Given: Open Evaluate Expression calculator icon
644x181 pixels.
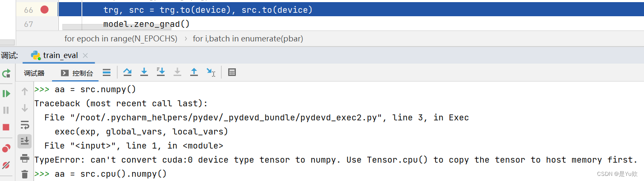Looking at the screenshot, I should tap(232, 72).
